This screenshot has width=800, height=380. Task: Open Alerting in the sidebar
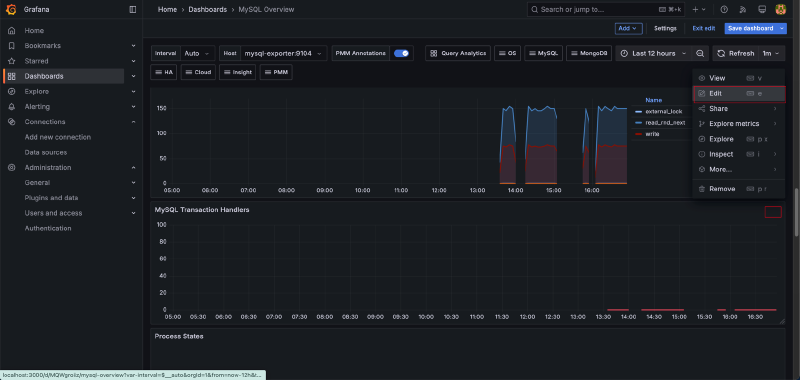(x=37, y=107)
